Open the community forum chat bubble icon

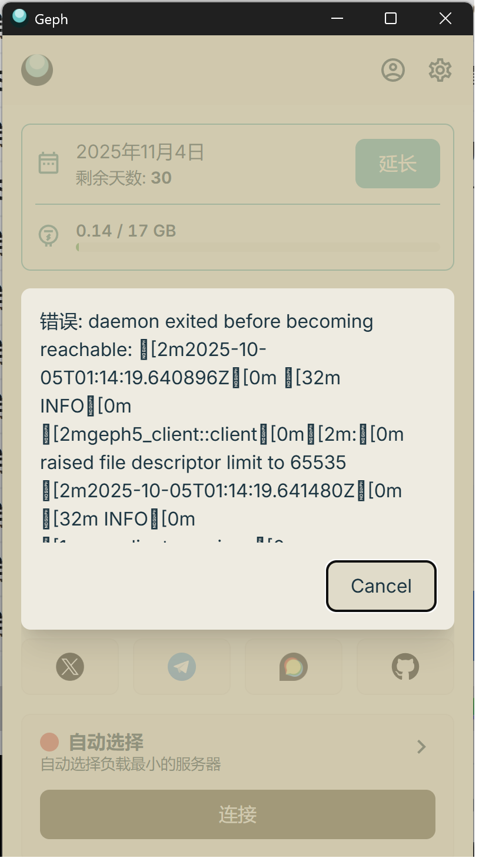tap(294, 667)
